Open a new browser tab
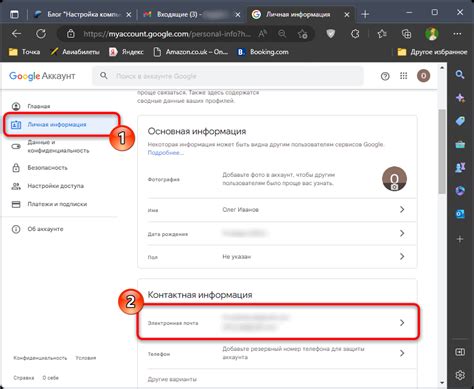 point(365,14)
